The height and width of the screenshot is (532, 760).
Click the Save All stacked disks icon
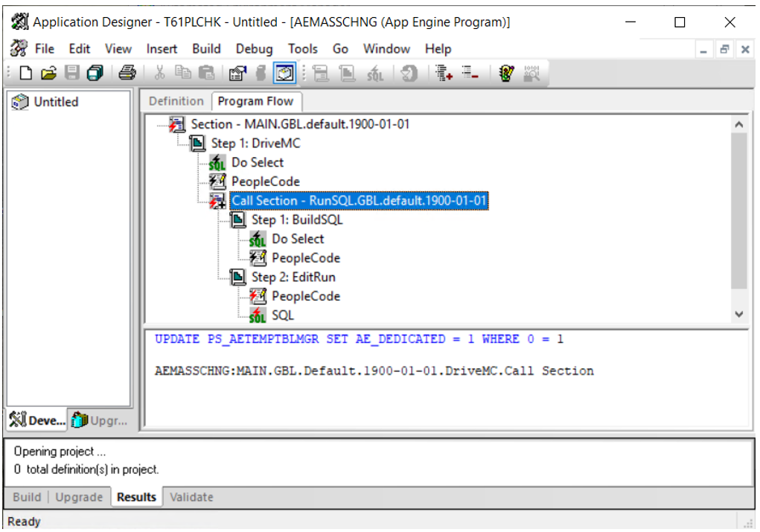(95, 73)
